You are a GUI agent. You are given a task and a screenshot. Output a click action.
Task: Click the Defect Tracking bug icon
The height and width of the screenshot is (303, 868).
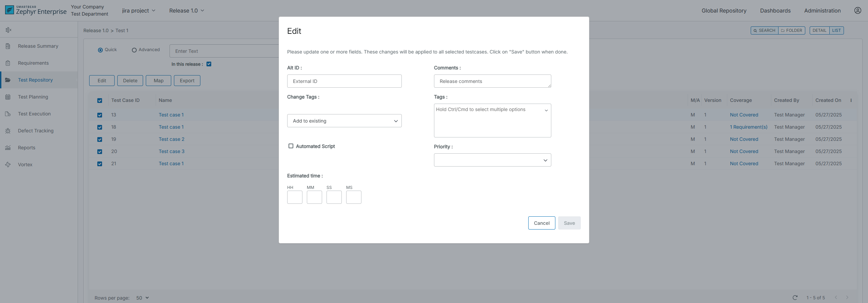point(8,131)
